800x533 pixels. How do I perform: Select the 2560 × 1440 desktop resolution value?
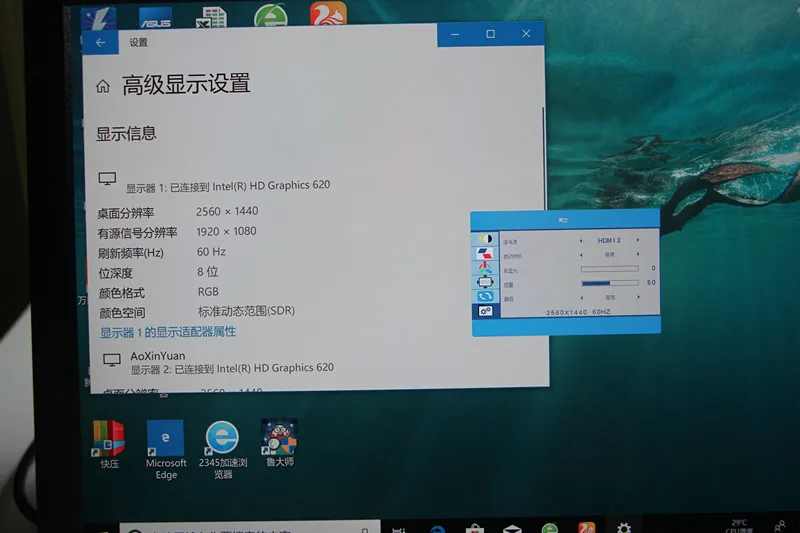[228, 211]
